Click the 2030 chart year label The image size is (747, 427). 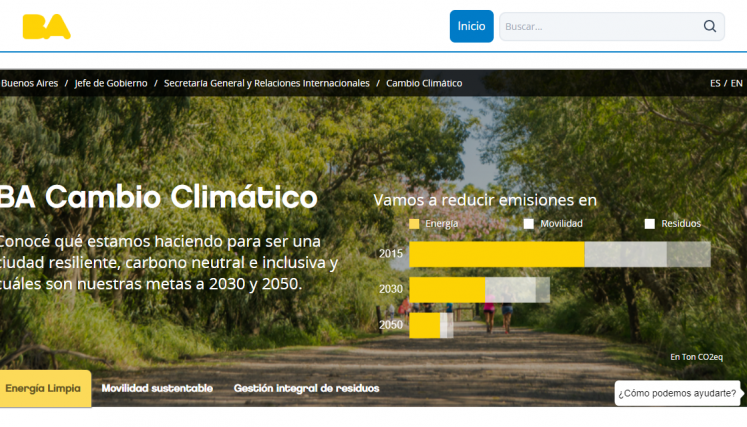[x=391, y=289]
